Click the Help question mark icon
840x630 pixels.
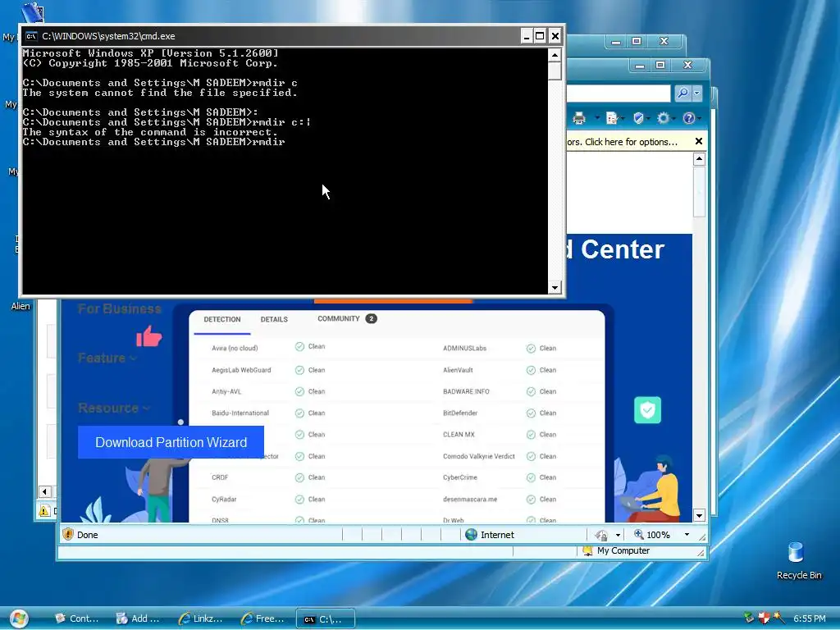689,118
